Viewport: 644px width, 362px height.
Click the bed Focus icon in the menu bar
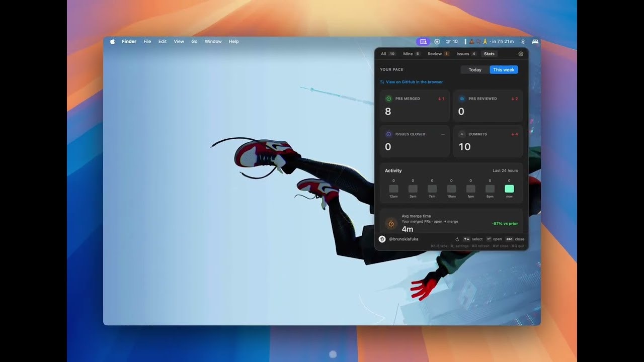(x=535, y=42)
